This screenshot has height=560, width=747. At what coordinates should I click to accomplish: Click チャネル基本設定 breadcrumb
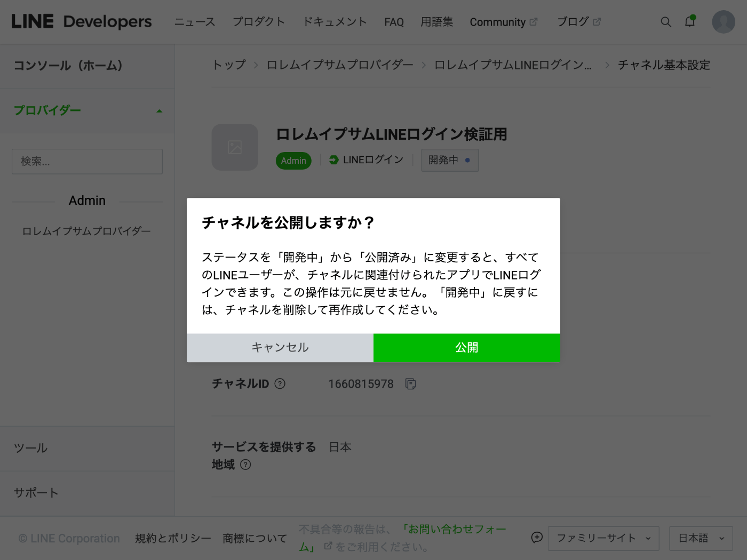coord(664,65)
